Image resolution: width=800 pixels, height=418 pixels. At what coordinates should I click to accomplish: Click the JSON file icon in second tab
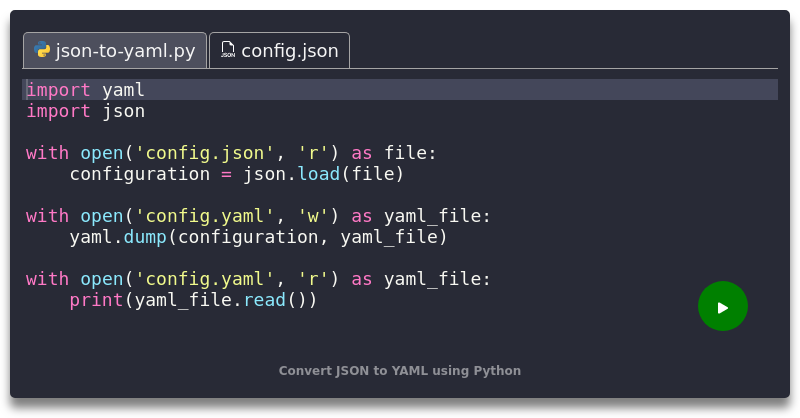point(228,50)
